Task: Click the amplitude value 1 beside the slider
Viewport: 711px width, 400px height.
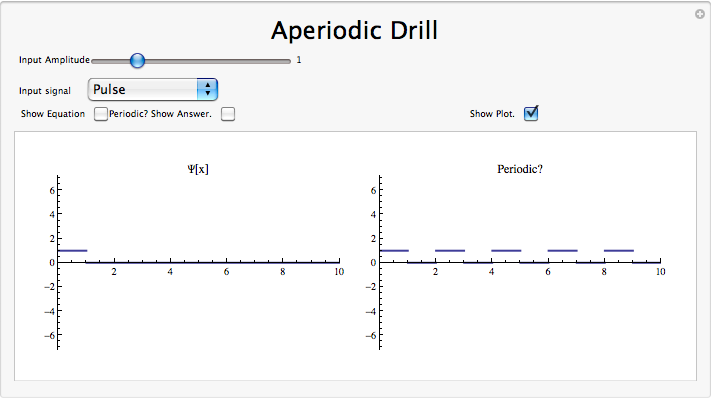Action: pyautogui.click(x=298, y=61)
